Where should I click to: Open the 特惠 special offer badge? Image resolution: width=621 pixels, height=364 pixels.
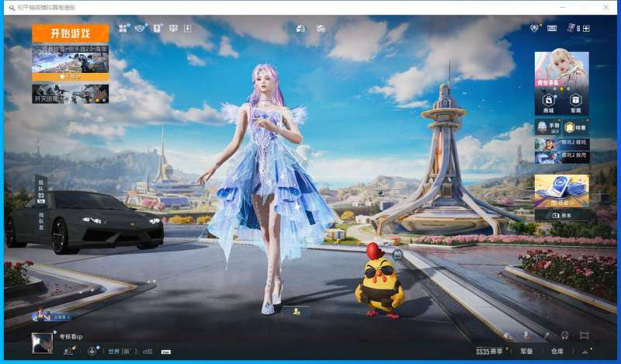pyautogui.click(x=575, y=127)
